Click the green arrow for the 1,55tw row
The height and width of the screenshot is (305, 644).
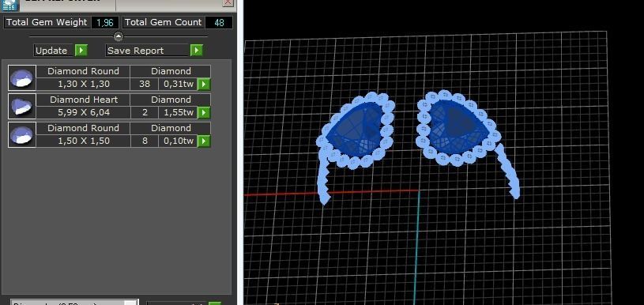click(204, 112)
